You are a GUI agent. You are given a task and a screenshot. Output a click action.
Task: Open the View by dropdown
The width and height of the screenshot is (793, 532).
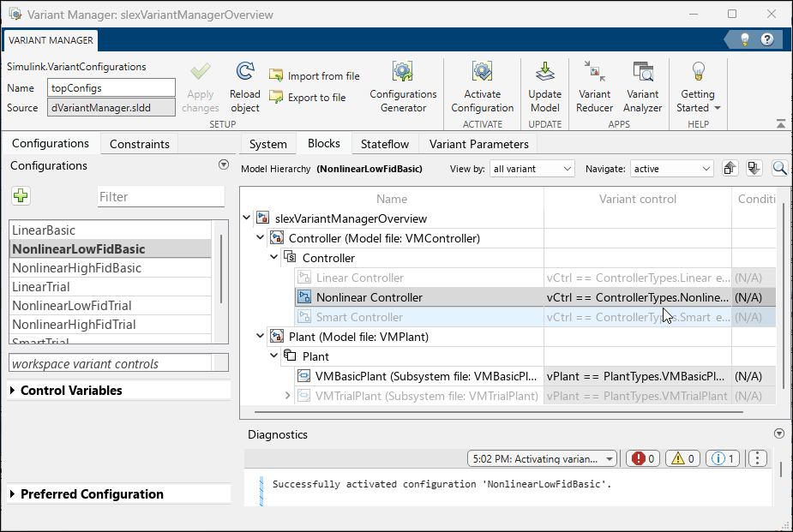(x=532, y=169)
